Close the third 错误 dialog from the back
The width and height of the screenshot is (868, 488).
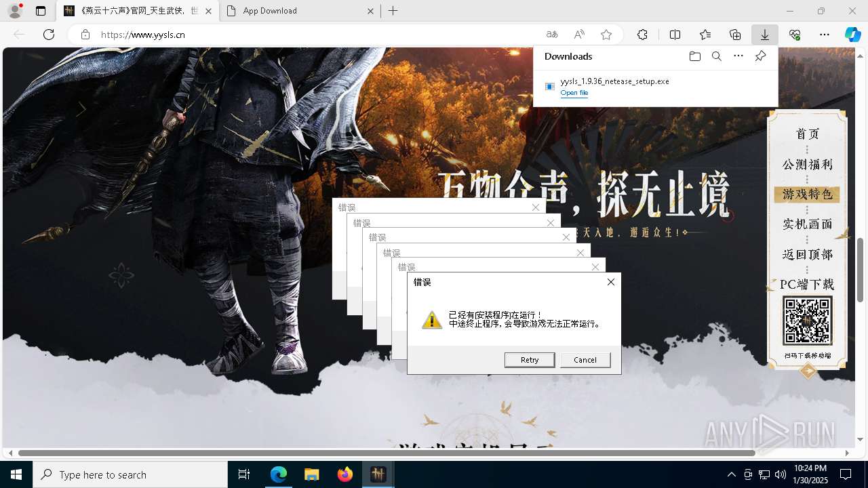(x=566, y=237)
